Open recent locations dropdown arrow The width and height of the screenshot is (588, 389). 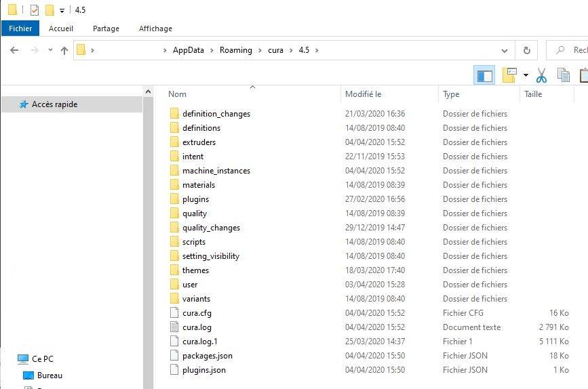point(50,50)
